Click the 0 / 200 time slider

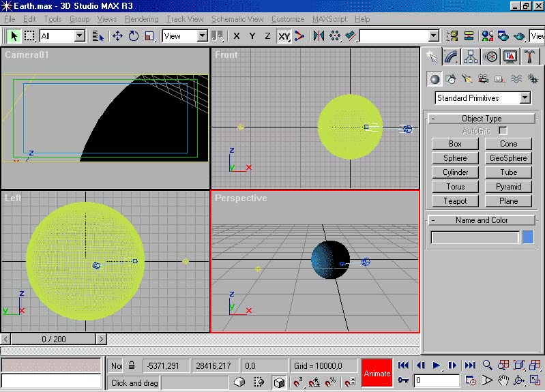pos(53,339)
